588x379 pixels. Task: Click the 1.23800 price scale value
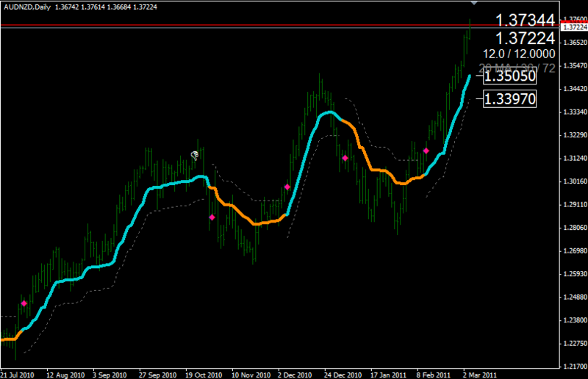tap(576, 320)
